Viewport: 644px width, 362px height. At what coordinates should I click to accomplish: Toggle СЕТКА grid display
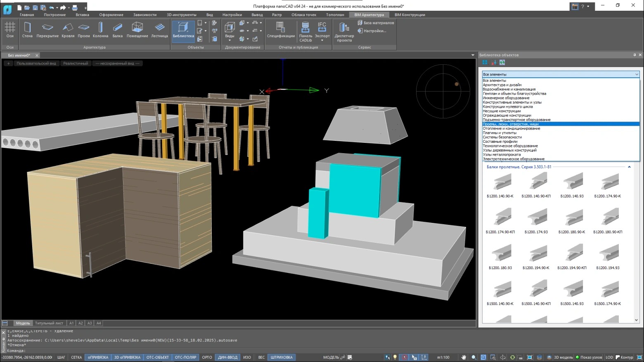pyautogui.click(x=76, y=357)
